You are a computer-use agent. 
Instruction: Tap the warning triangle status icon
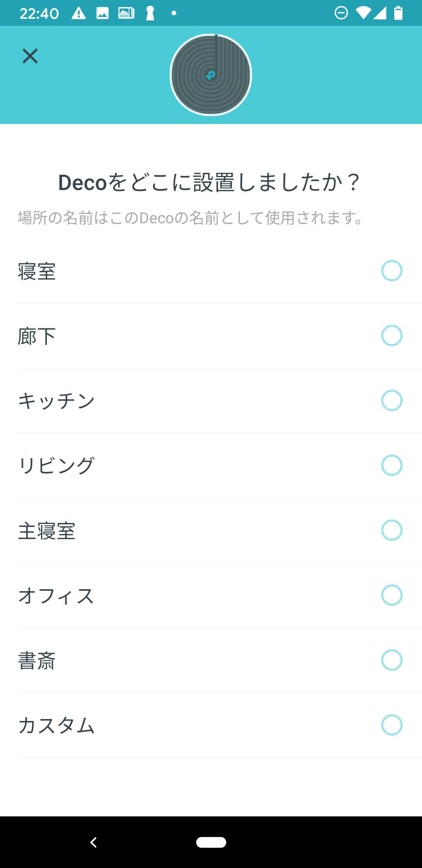click(79, 14)
